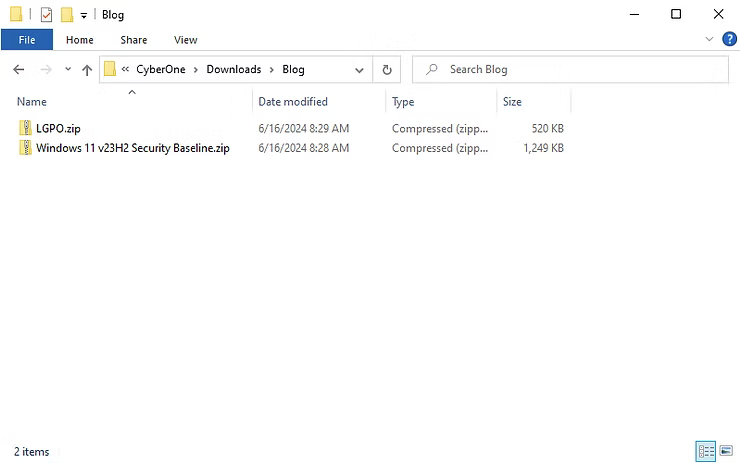Switch to the Home ribbon tab

pos(79,40)
